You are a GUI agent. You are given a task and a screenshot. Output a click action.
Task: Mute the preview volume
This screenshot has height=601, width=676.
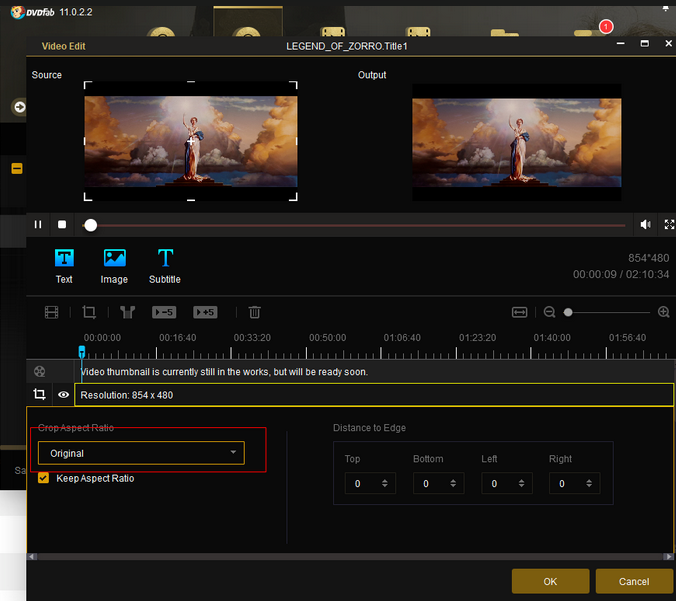pyautogui.click(x=646, y=225)
